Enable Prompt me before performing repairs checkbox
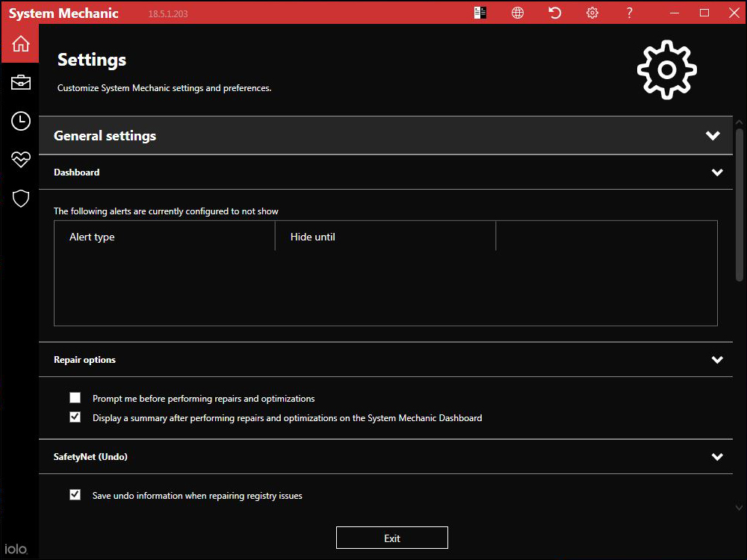 [75, 398]
